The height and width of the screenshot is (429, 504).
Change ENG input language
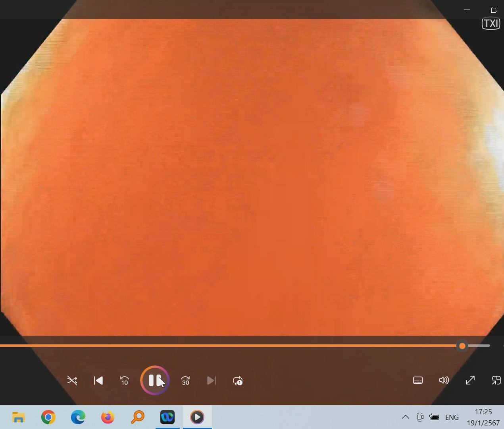(x=452, y=417)
